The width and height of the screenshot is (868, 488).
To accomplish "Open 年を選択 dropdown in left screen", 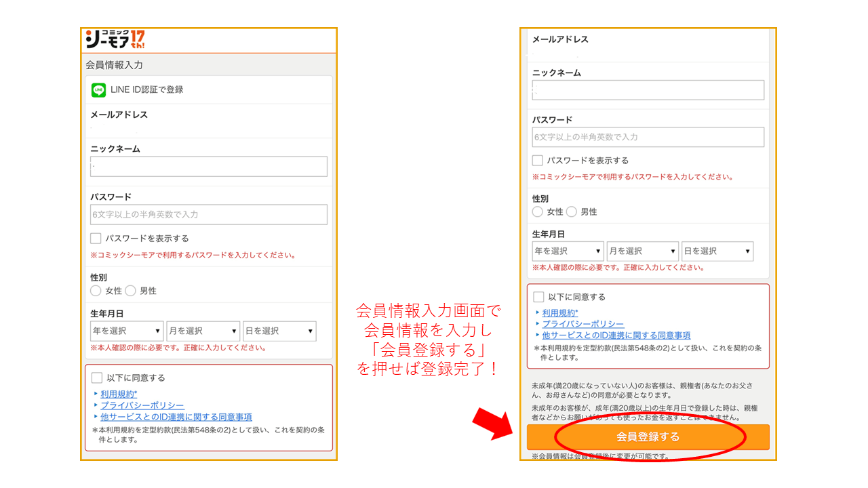I will tap(127, 331).
